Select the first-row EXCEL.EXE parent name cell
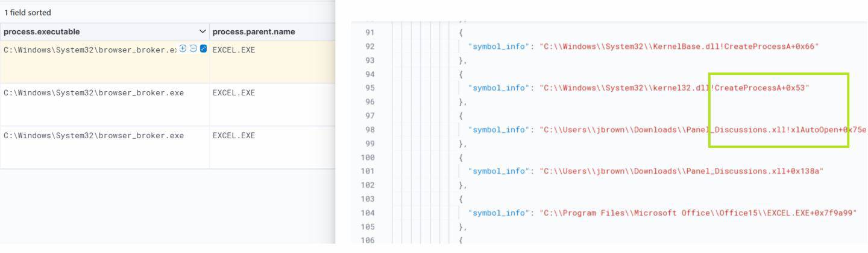This screenshot has width=868, height=253. point(234,50)
